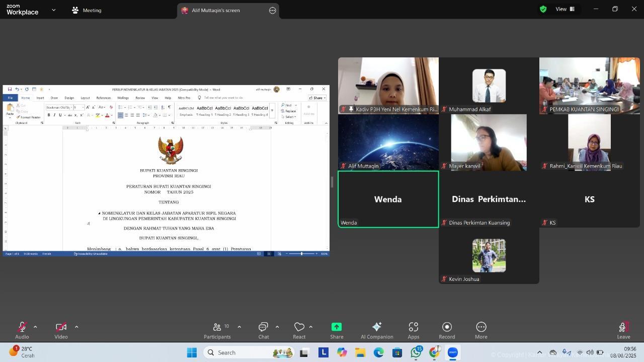Open the AI Companion

376,330
